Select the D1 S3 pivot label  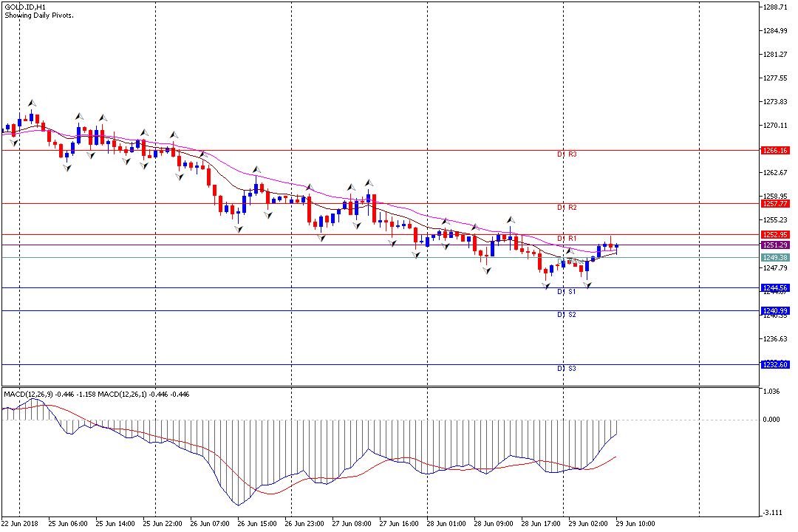pos(567,369)
